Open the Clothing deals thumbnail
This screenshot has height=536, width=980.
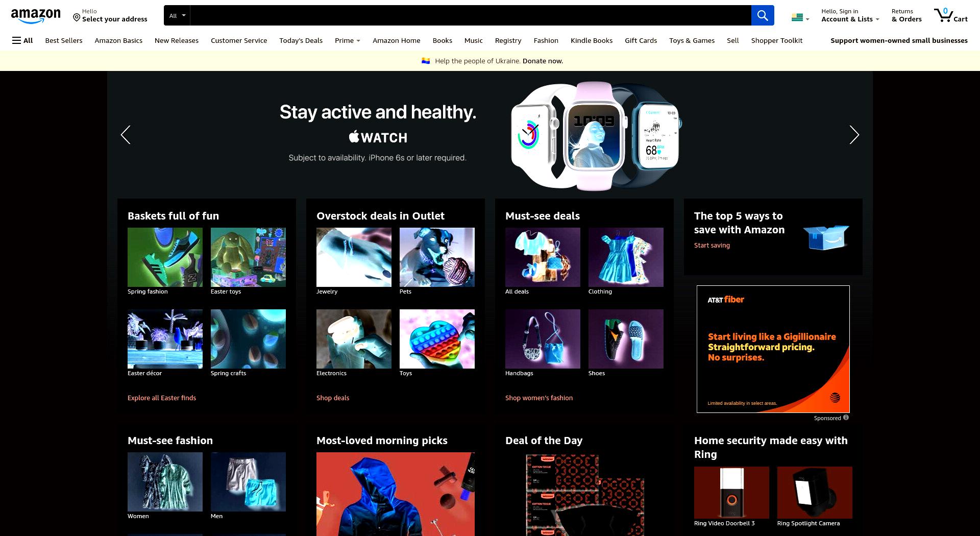(626, 257)
